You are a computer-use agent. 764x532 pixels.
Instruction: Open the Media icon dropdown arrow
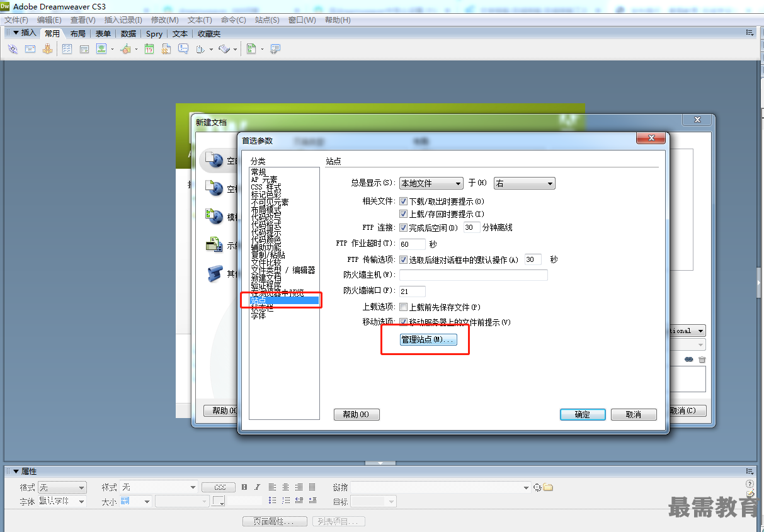coord(136,49)
